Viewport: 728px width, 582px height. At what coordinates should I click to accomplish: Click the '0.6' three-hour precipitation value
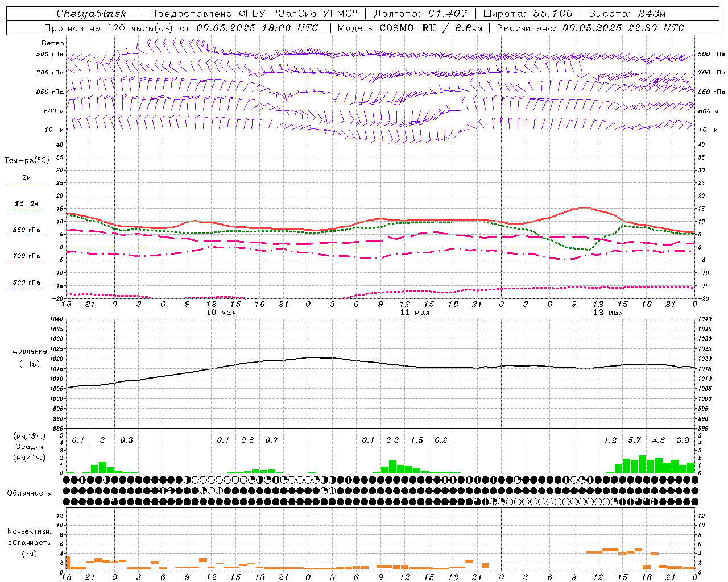[248, 440]
